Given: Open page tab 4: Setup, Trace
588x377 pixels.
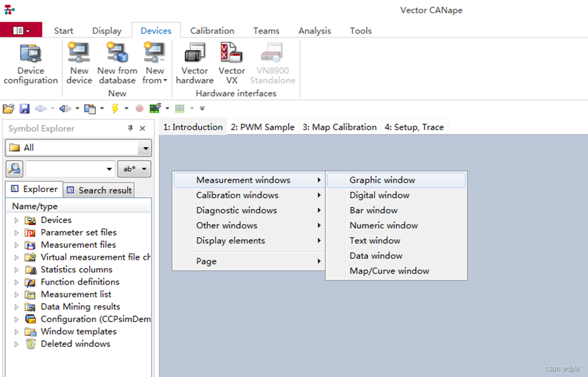Looking at the screenshot, I should click(414, 127).
